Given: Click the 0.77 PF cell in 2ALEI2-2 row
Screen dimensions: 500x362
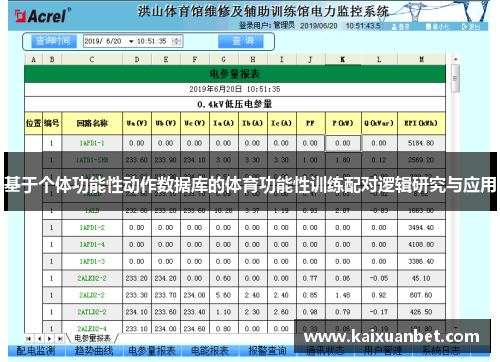Looking at the screenshot, I should point(310,279).
